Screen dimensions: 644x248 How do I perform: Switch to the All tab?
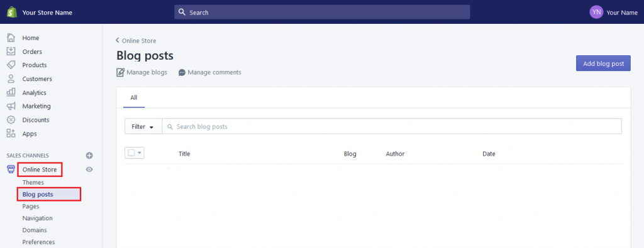click(134, 98)
